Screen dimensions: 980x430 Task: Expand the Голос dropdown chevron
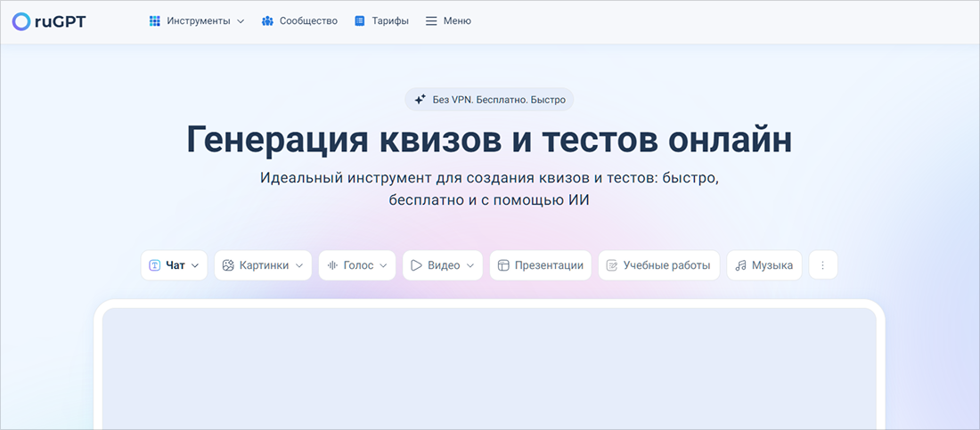[x=383, y=265]
